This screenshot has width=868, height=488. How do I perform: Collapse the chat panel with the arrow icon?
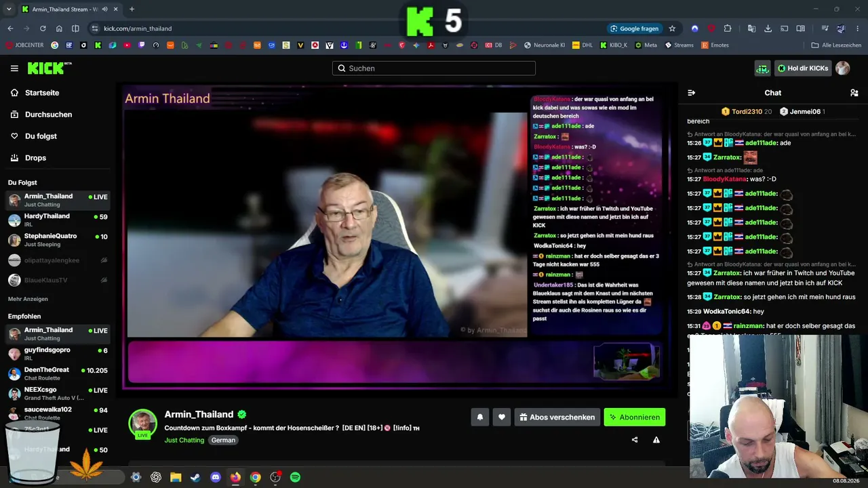point(691,93)
